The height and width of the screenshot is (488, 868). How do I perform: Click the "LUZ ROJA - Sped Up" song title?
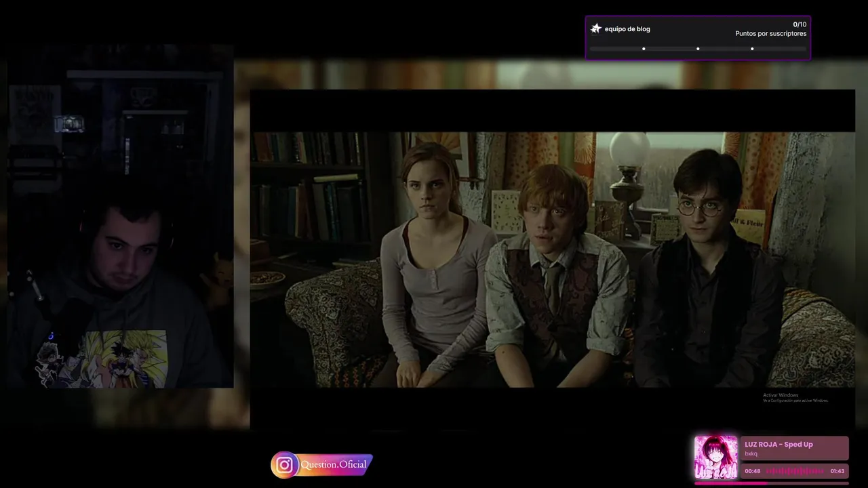778,445
